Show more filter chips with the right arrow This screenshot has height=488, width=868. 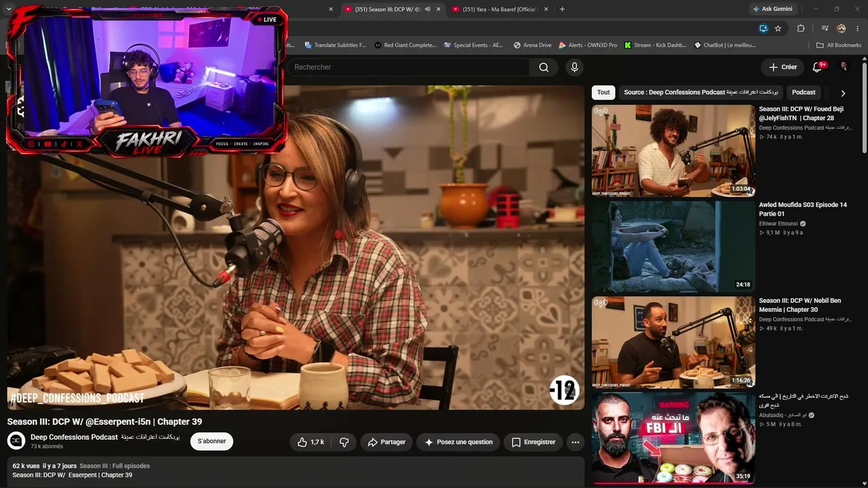[x=843, y=93]
